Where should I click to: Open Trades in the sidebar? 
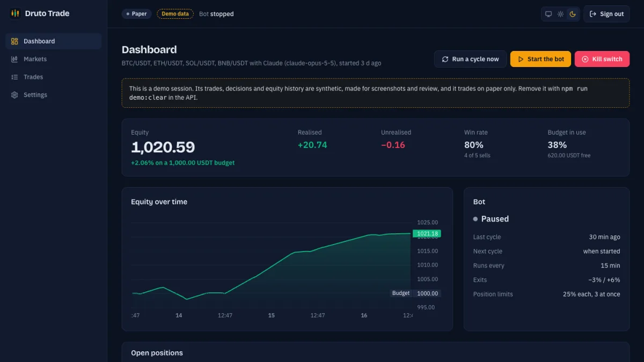[x=53, y=77]
